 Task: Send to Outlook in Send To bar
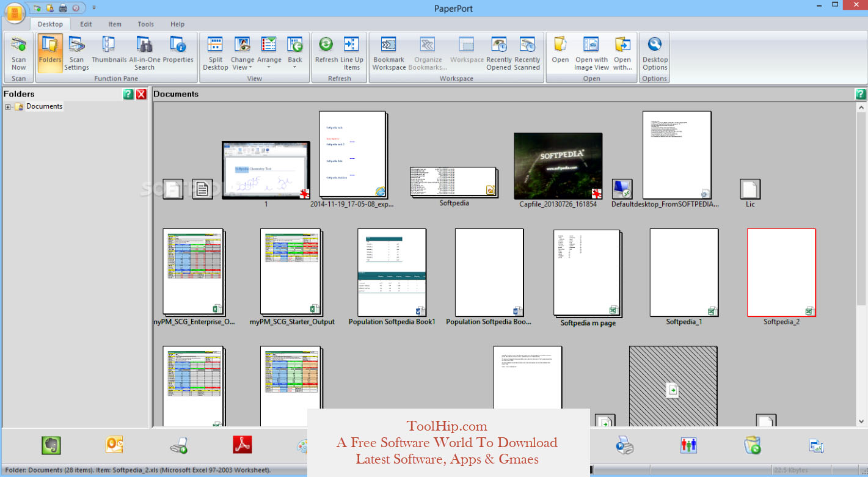114,445
